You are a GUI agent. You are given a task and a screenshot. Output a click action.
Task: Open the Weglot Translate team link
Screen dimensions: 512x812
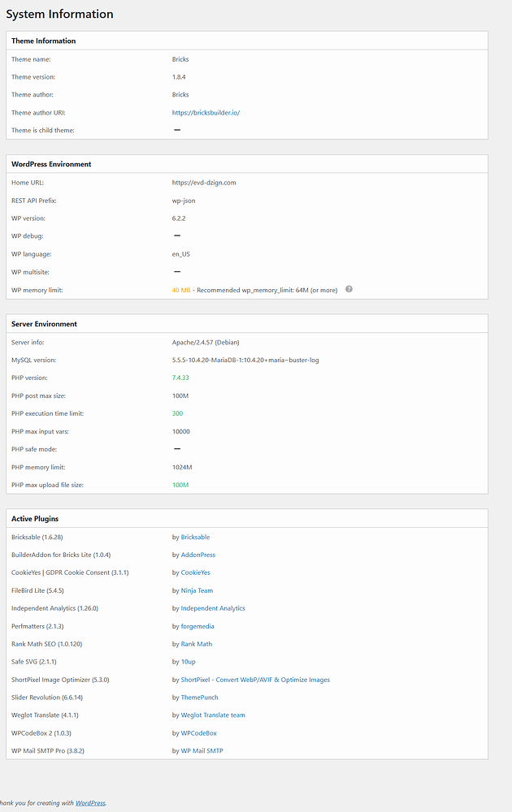213,715
